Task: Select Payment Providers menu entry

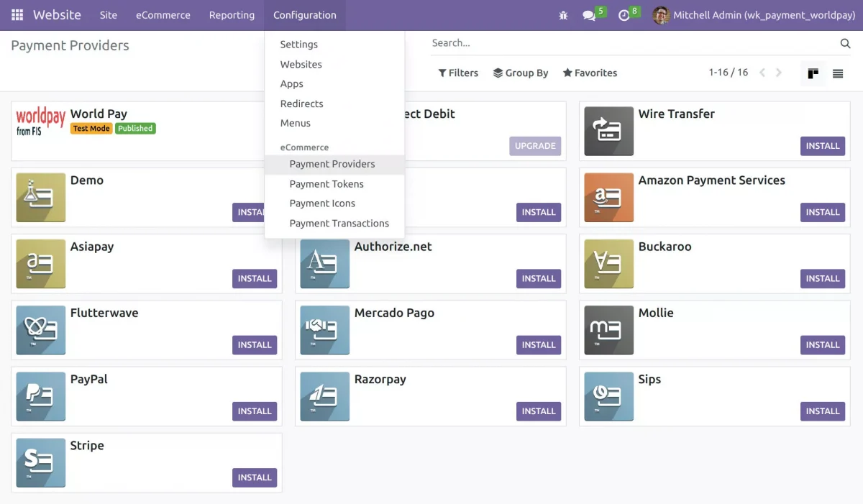Action: point(334,164)
